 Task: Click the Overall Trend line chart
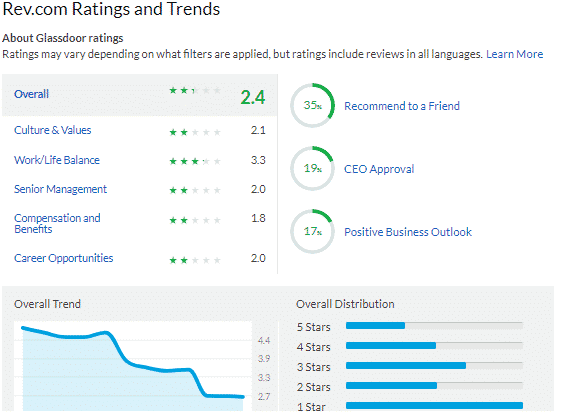133,366
